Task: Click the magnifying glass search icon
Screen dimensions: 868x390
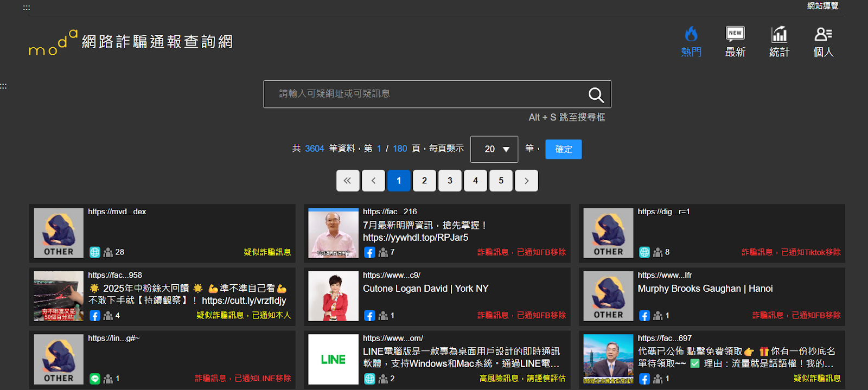Action: point(596,95)
